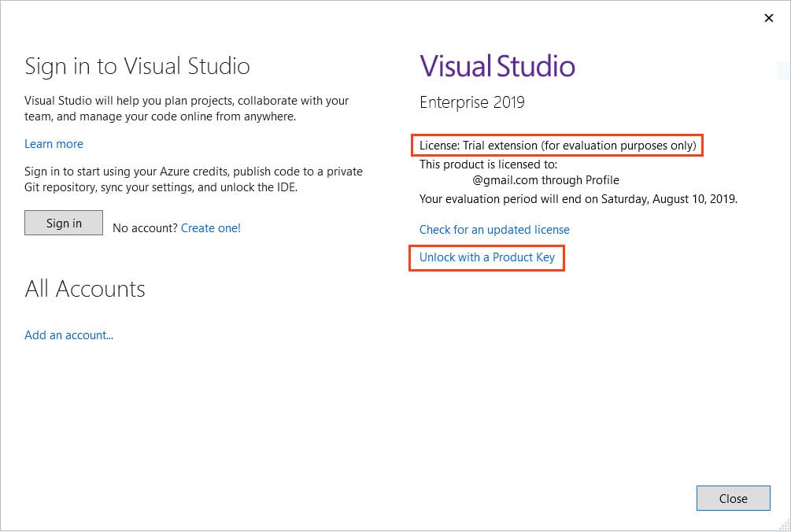Viewport: 791px width, 532px height.
Task: Open 'Unlock with a Product Key'
Action: pyautogui.click(x=487, y=257)
